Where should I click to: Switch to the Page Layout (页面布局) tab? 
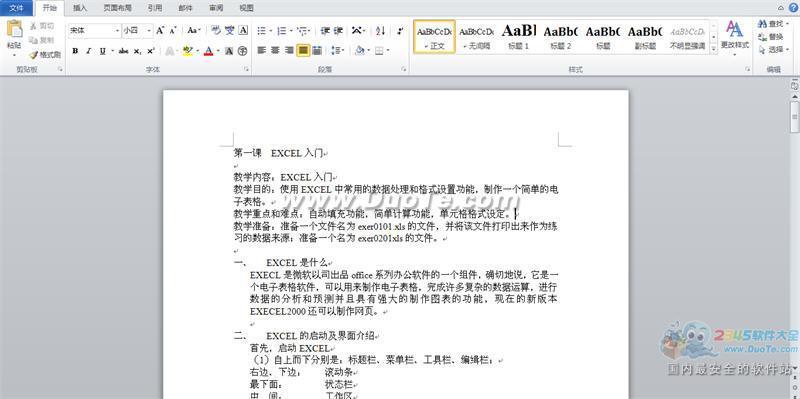(x=117, y=8)
